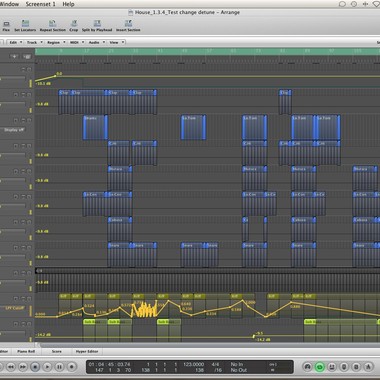Screen dimensions: 380x380
Task: Stop playback with the stop button
Action: (x=35, y=367)
